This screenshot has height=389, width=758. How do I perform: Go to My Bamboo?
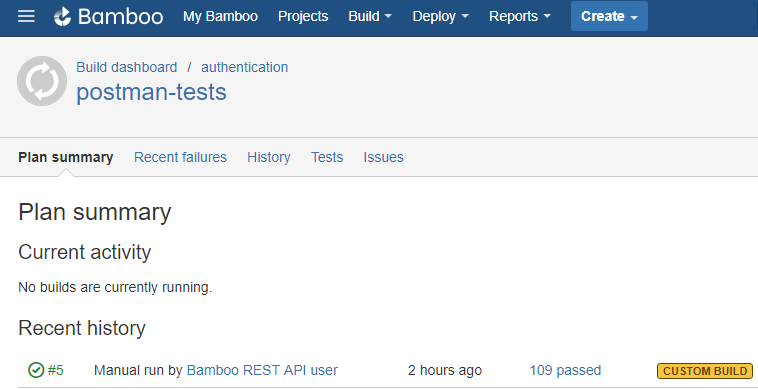pyautogui.click(x=220, y=16)
